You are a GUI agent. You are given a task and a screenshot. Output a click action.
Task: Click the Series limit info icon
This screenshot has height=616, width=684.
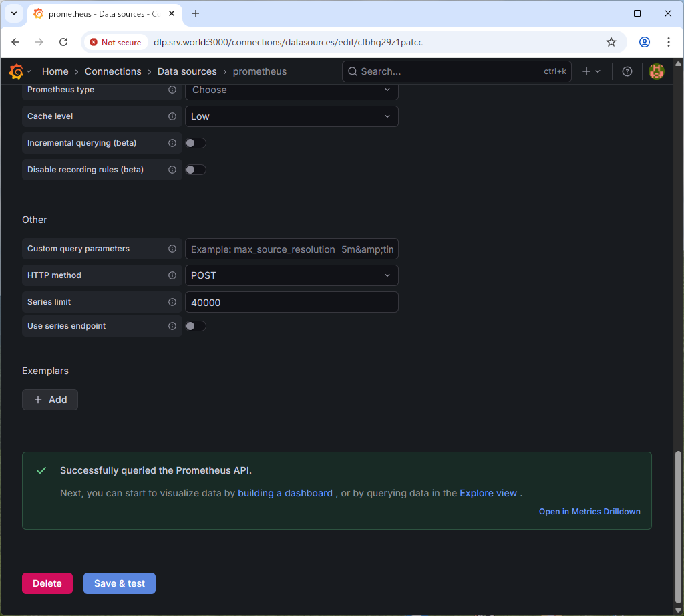click(x=172, y=302)
